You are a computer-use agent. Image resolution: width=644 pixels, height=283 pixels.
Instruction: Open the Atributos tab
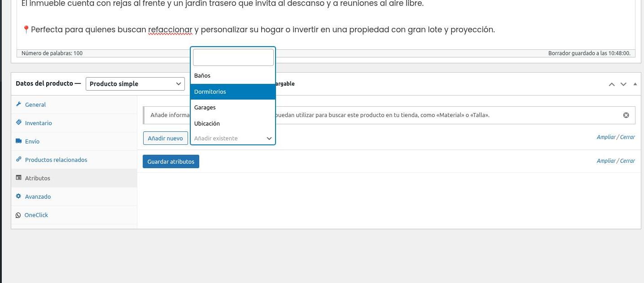click(38, 178)
